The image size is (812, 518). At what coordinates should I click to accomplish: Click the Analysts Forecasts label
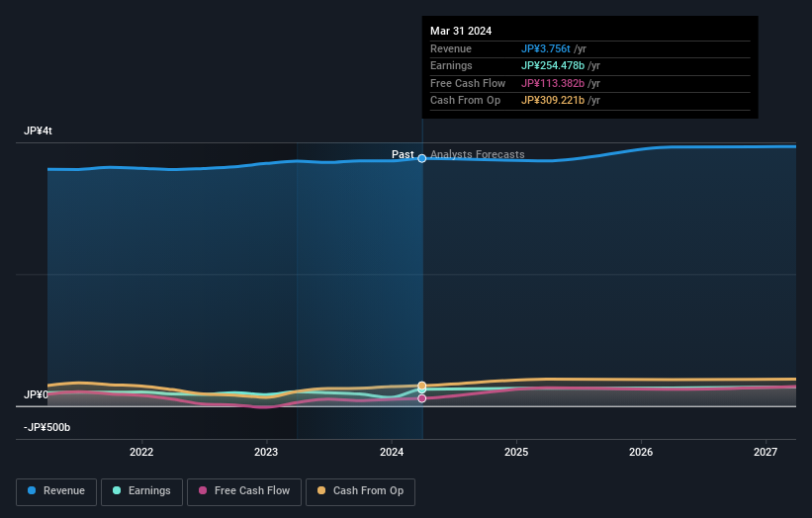coord(478,154)
